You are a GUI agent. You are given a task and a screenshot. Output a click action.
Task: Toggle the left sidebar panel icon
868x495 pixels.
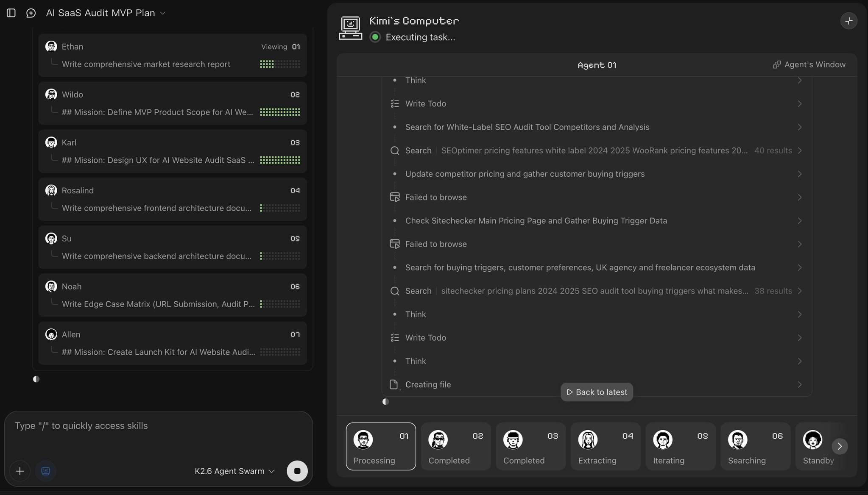coord(11,13)
